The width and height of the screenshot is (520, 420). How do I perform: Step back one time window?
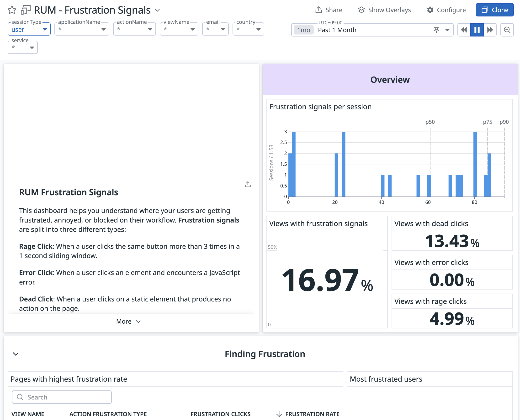[464, 30]
